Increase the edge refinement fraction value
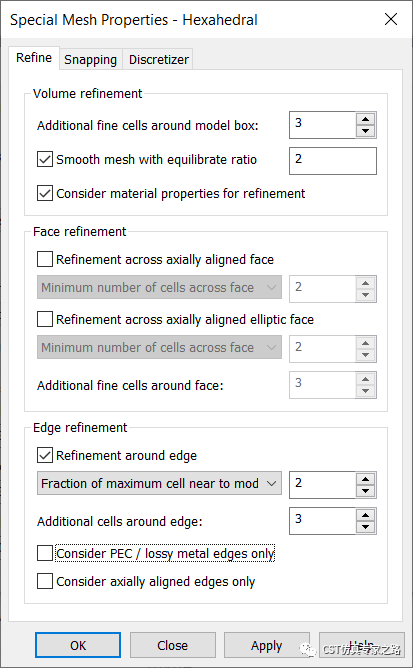The image size is (413, 668). click(x=365, y=479)
